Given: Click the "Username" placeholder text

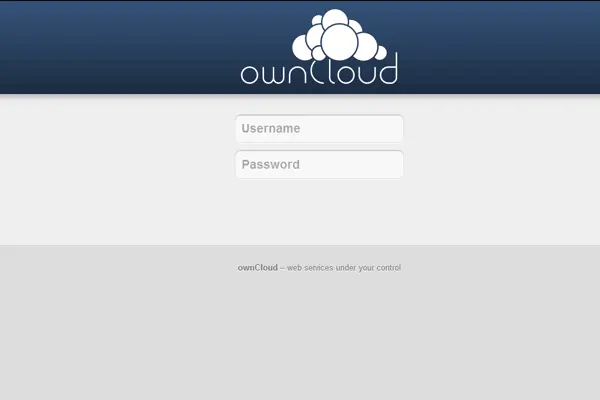Looking at the screenshot, I should tap(270, 129).
